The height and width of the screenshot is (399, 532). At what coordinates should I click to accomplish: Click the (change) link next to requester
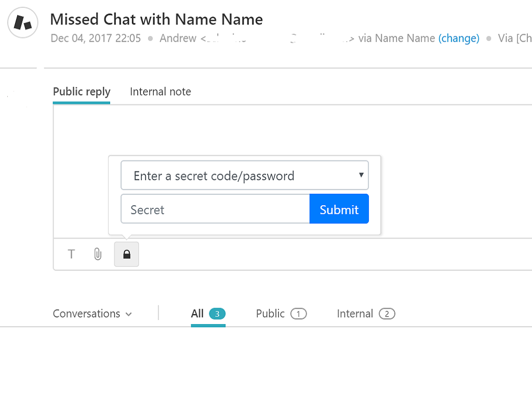(x=459, y=38)
